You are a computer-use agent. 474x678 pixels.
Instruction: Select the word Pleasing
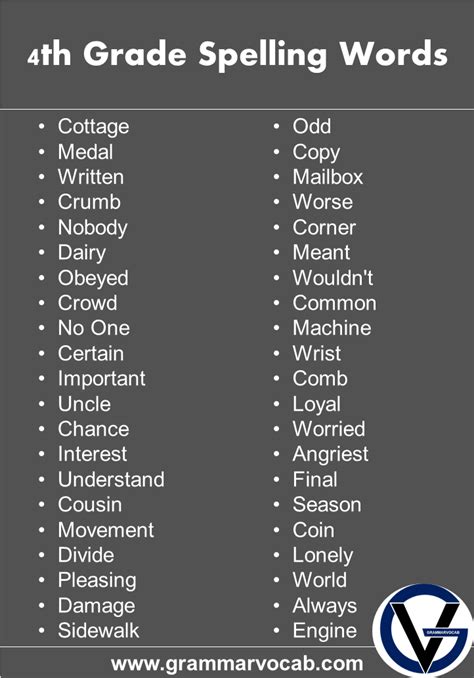pyautogui.click(x=97, y=581)
